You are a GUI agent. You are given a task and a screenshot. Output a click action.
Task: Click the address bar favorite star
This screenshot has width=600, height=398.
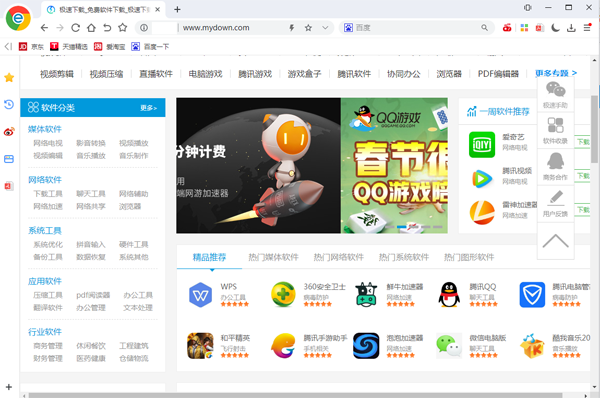[x=308, y=28]
